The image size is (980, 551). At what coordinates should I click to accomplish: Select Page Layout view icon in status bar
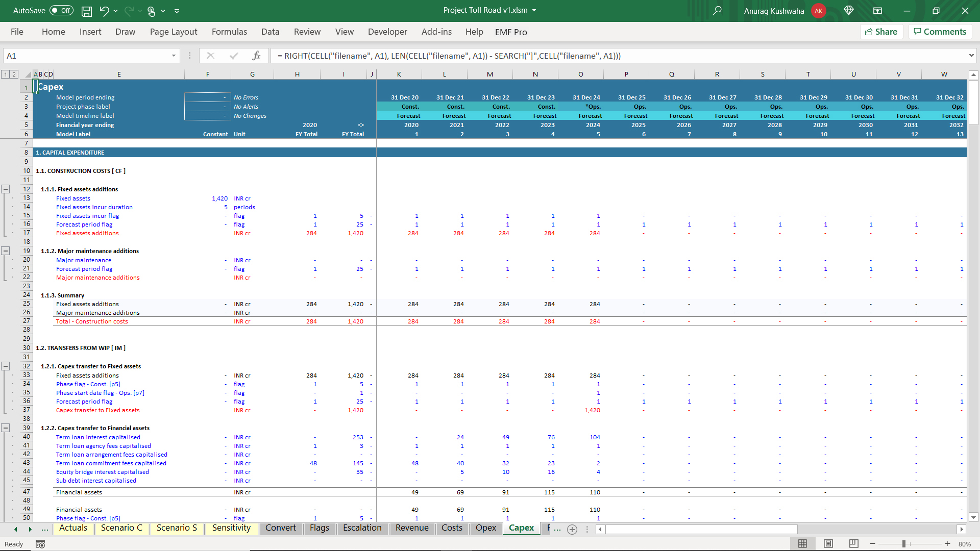[828, 544]
